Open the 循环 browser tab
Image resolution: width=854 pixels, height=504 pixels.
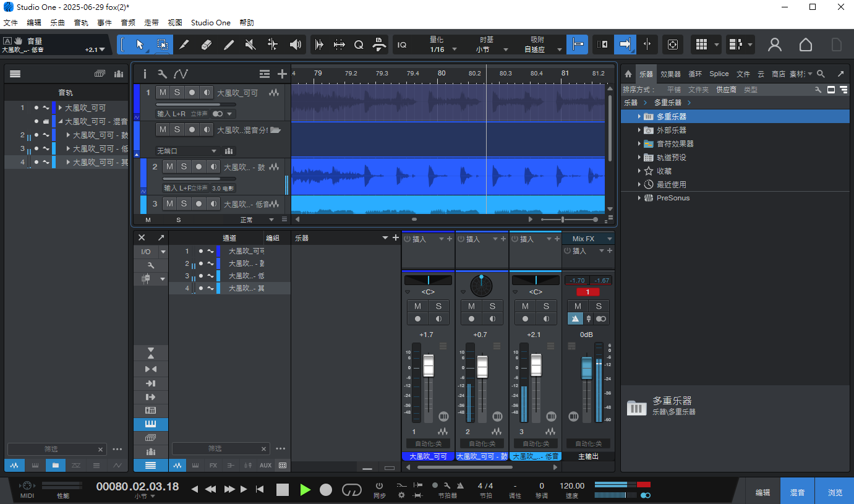pyautogui.click(x=695, y=74)
